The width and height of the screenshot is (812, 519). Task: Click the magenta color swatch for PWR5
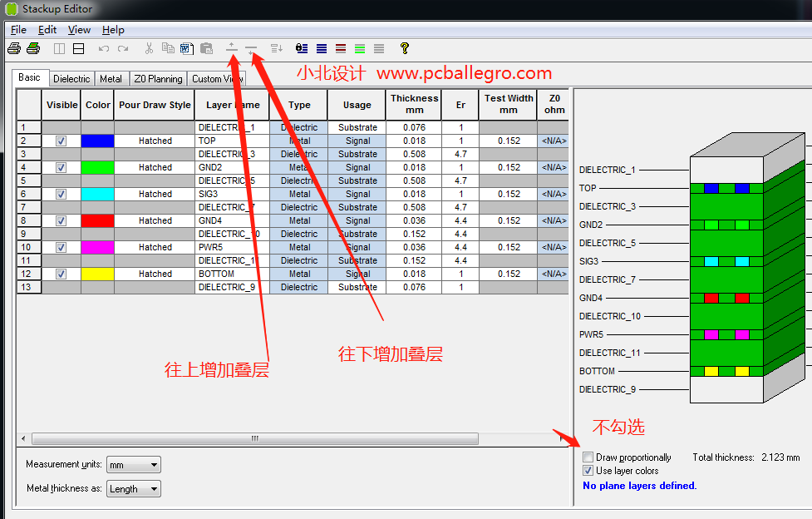tap(97, 247)
